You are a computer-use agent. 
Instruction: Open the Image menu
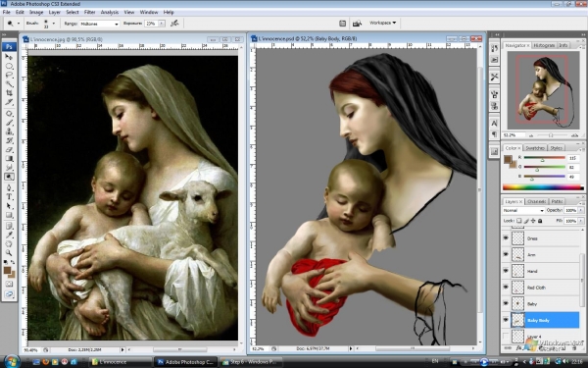36,13
